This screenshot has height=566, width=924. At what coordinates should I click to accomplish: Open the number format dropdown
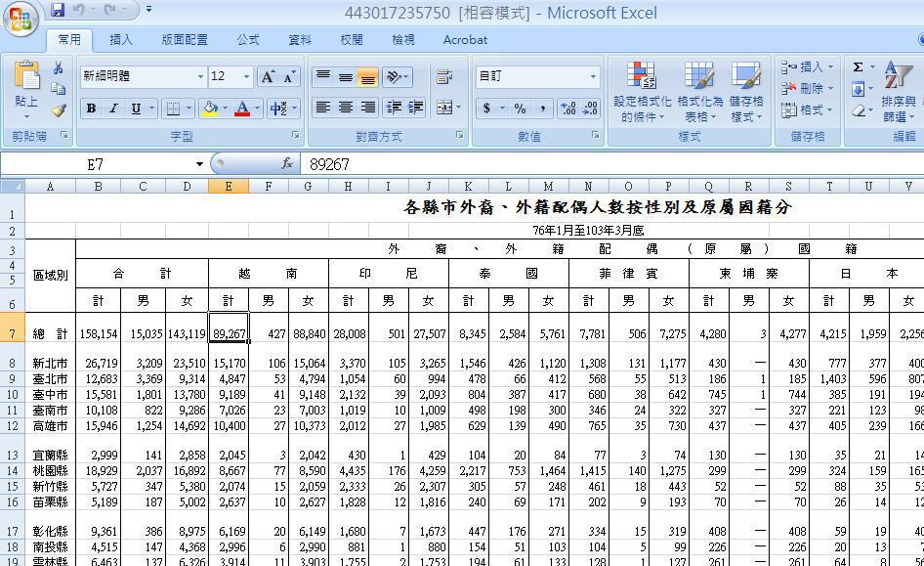(592, 76)
